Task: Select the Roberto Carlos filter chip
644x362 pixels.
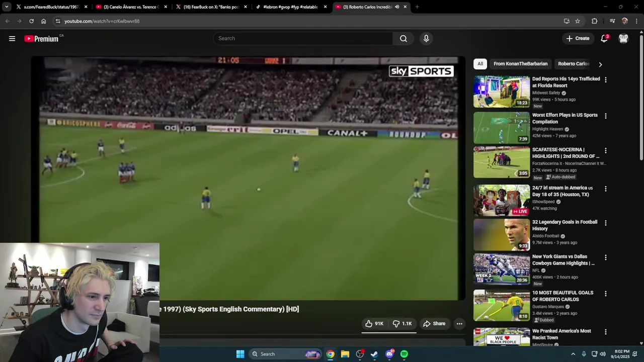Action: point(574,64)
